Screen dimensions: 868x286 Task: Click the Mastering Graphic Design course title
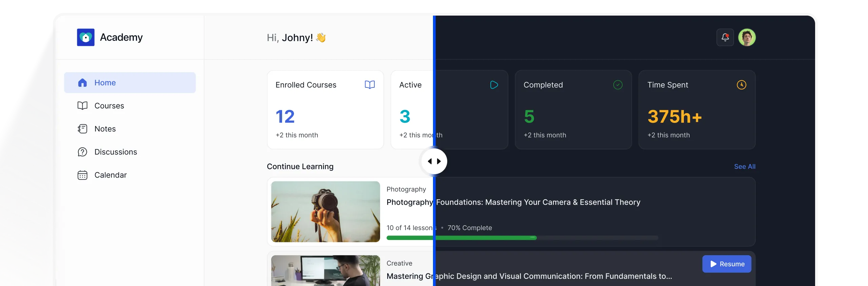[x=529, y=276]
